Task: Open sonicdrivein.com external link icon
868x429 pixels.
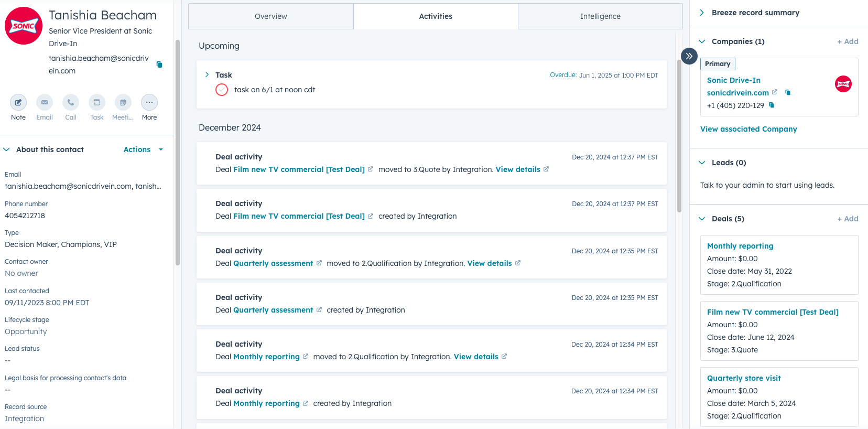Action: [x=775, y=92]
